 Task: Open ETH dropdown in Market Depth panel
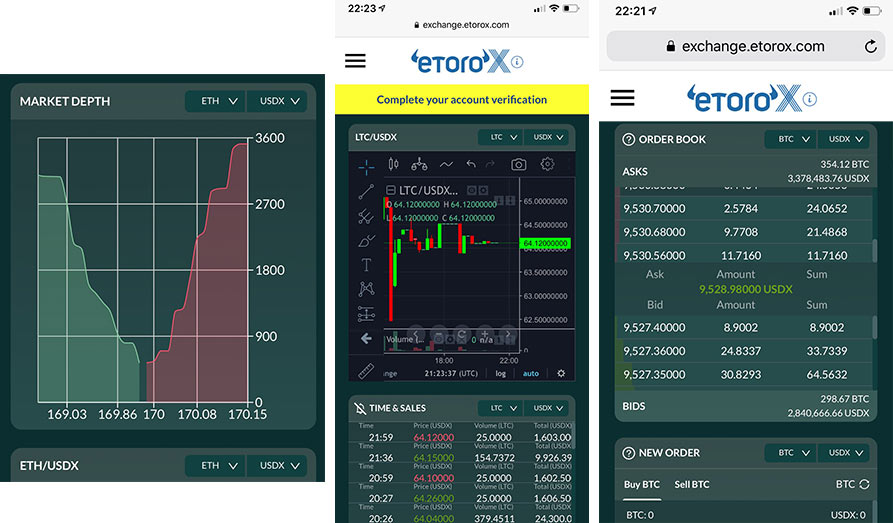pos(216,101)
